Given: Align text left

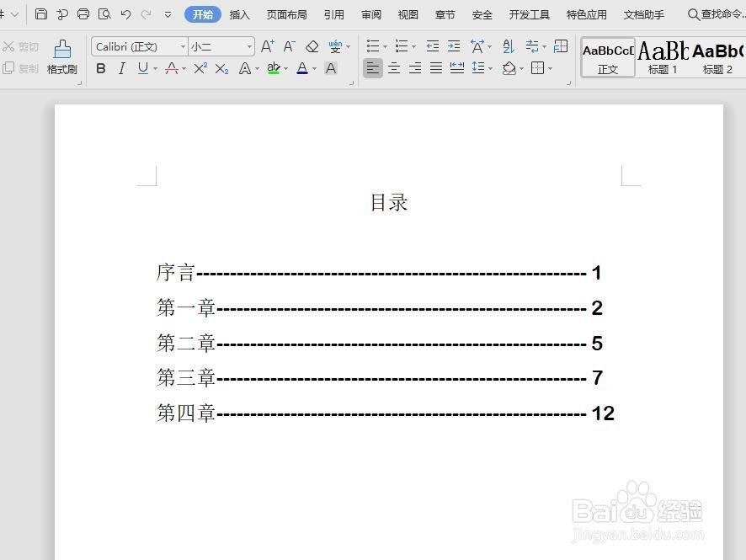Looking at the screenshot, I should 372,68.
